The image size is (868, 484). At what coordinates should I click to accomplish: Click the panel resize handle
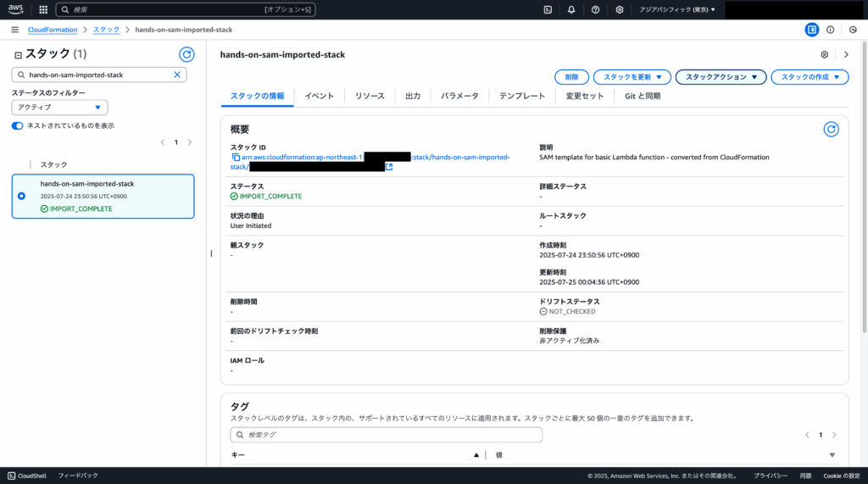211,253
